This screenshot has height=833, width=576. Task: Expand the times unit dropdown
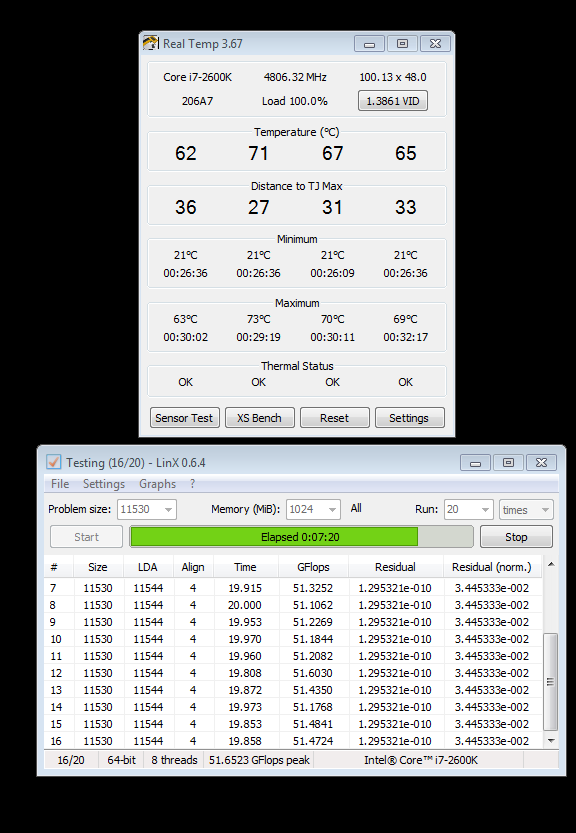[x=545, y=509]
